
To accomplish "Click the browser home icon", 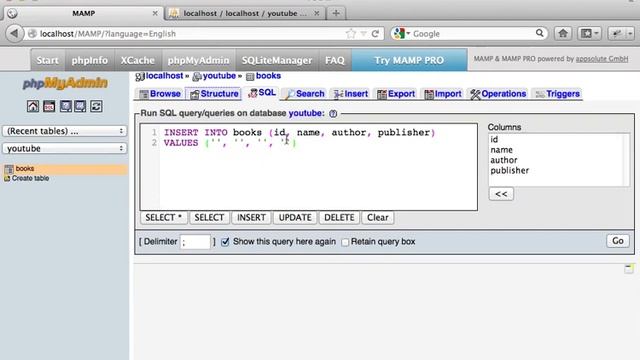I will click(563, 33).
